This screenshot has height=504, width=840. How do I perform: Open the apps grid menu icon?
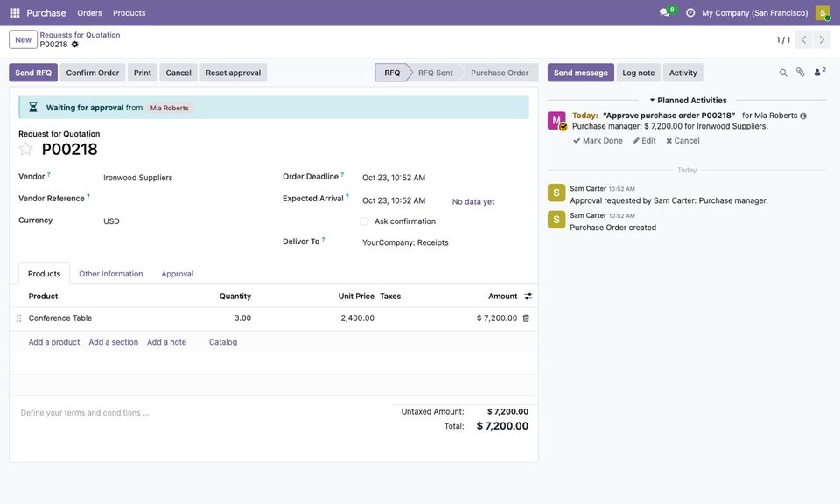[x=15, y=13]
